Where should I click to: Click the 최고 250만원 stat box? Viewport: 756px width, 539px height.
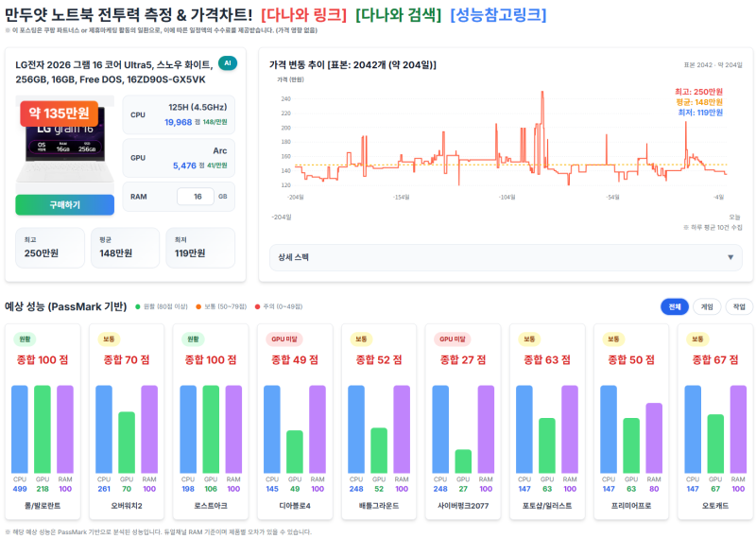50,248
